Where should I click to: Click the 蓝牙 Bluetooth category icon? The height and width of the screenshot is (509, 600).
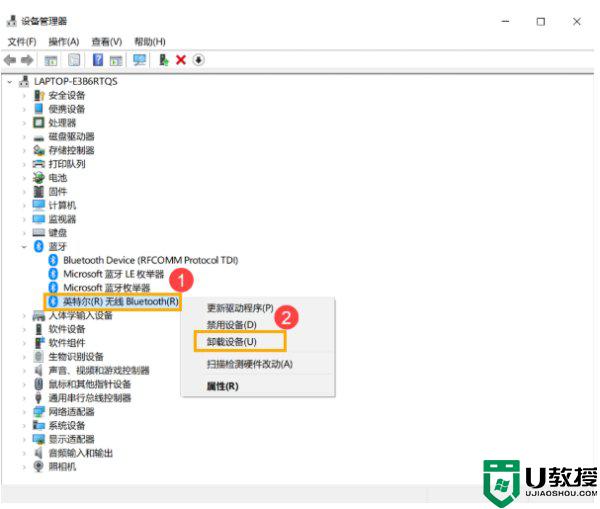click(x=39, y=246)
